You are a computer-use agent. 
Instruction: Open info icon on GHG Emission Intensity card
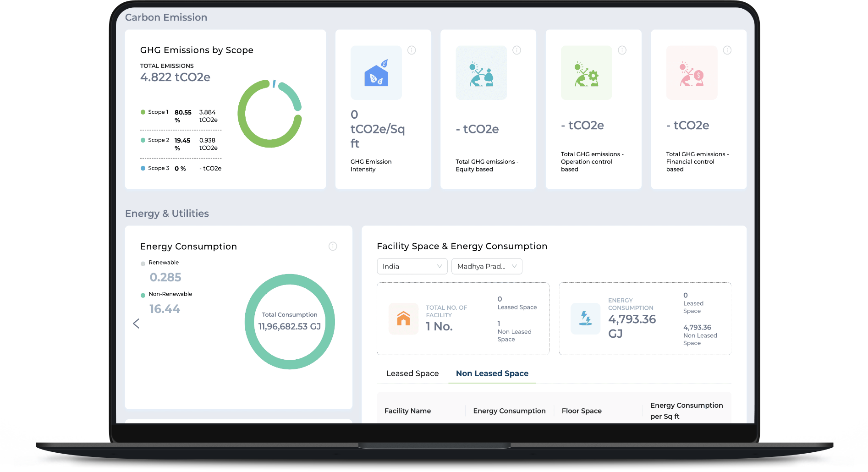412,50
